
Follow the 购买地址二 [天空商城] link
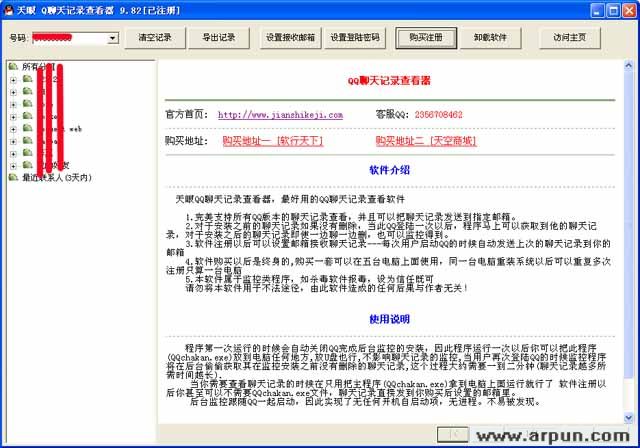point(426,141)
